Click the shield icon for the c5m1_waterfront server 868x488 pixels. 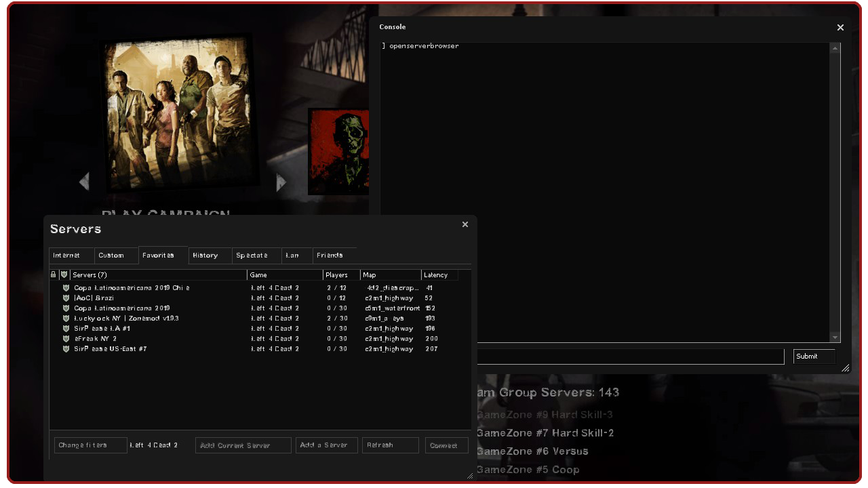(x=66, y=308)
